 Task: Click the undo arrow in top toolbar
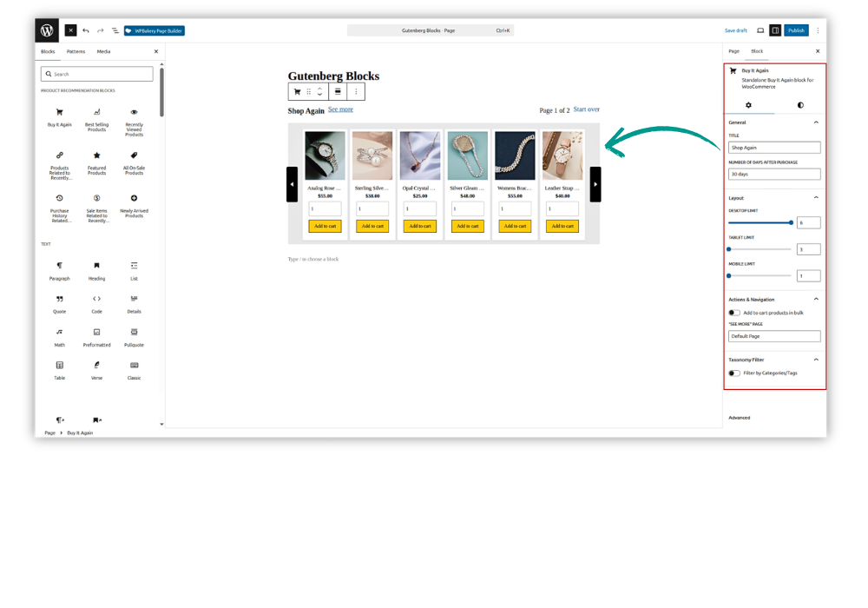(x=86, y=30)
